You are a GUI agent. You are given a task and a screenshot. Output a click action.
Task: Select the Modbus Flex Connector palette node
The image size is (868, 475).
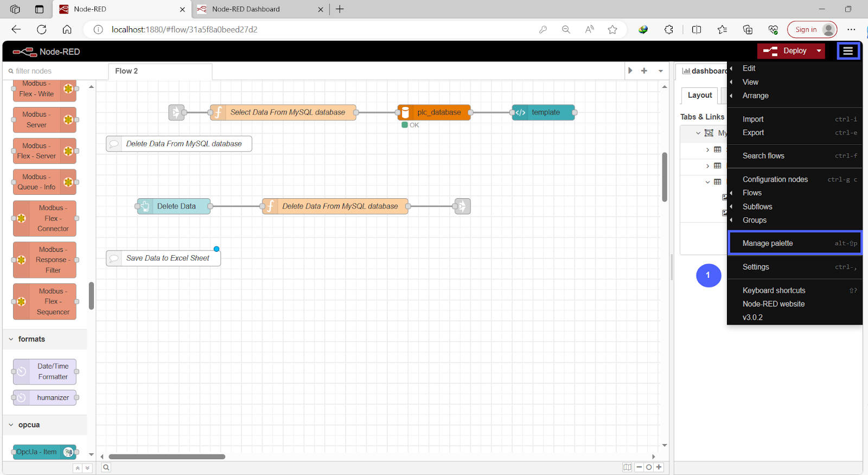[44, 218]
